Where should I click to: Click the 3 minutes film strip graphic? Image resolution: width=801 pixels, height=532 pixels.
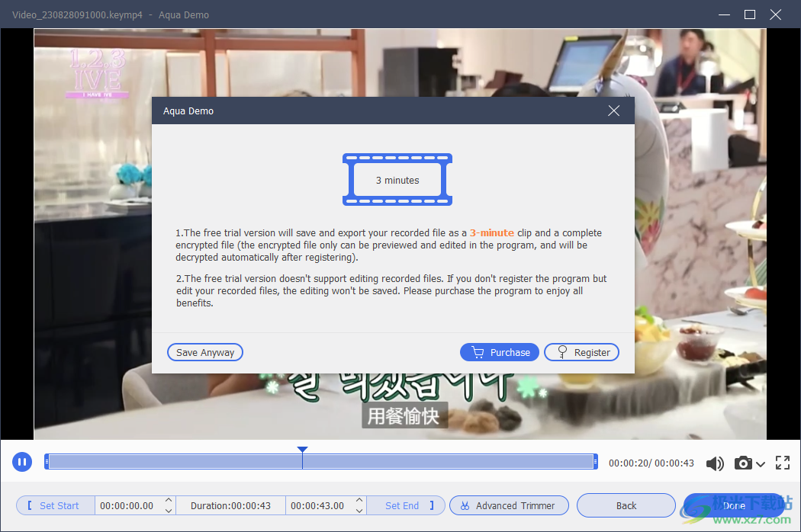click(x=397, y=180)
